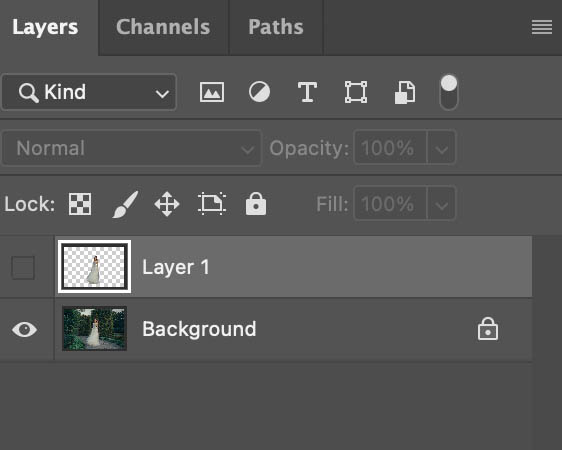Lock transparent pixels checkerboard icon
This screenshot has height=450, width=562.
click(80, 204)
